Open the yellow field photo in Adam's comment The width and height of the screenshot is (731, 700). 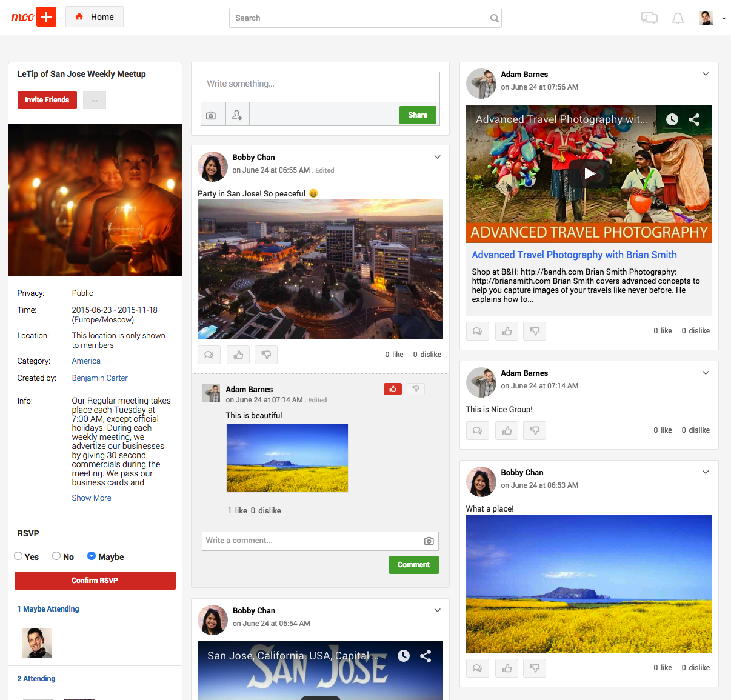[x=287, y=458]
